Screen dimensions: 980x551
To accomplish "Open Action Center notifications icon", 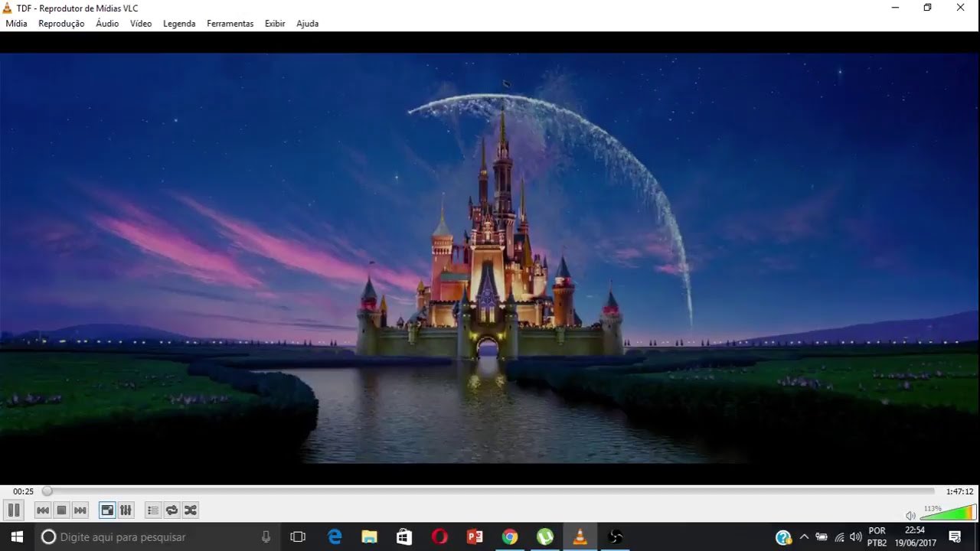I will (955, 536).
